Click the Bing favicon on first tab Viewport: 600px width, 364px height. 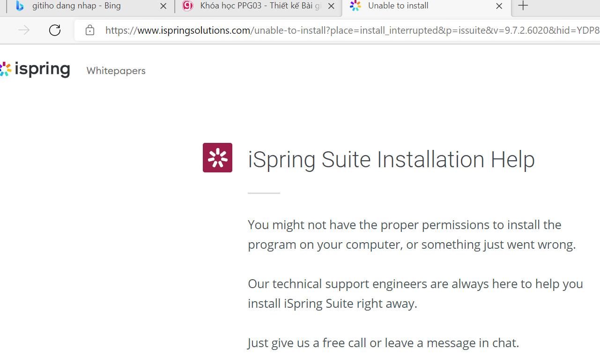[20, 6]
